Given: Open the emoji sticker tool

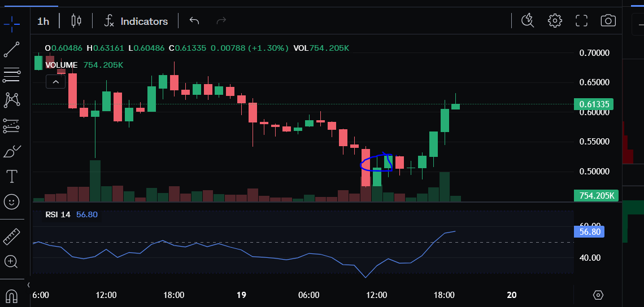Looking at the screenshot, I should tap(11, 201).
